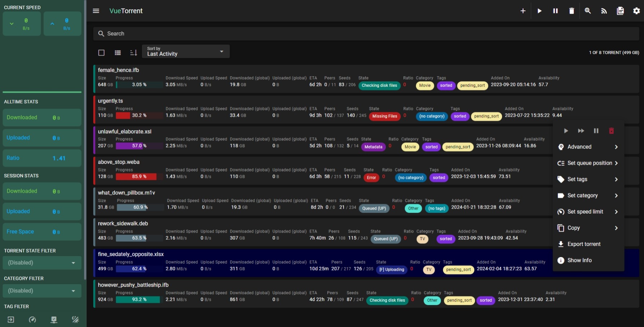The height and width of the screenshot is (327, 644).
Task: Open settings gear icon
Action: pyautogui.click(x=636, y=11)
